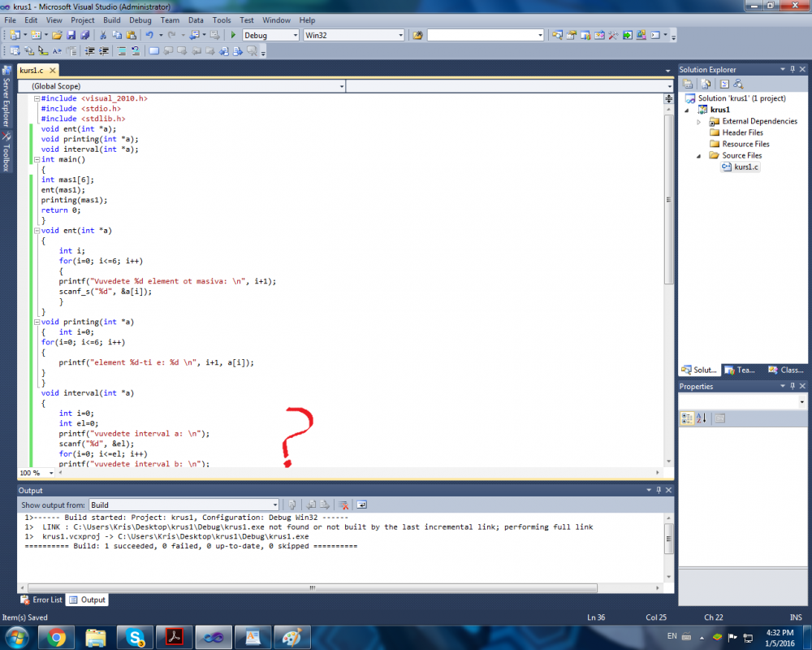Open the Tools menu
Image resolution: width=812 pixels, height=650 pixels.
click(221, 20)
